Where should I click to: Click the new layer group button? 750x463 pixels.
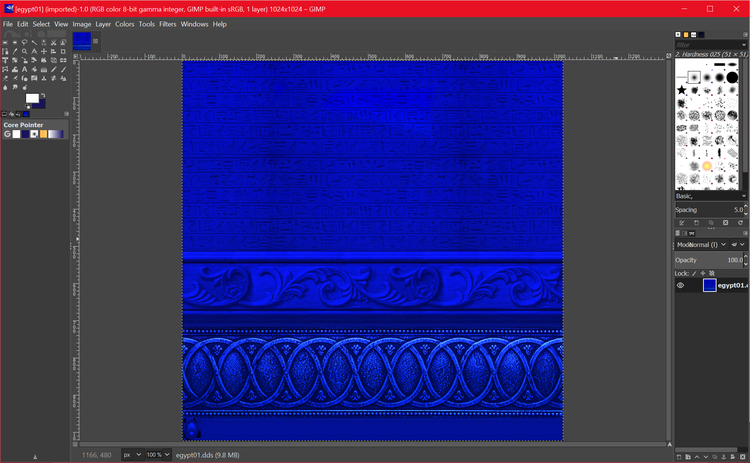pyautogui.click(x=688, y=457)
